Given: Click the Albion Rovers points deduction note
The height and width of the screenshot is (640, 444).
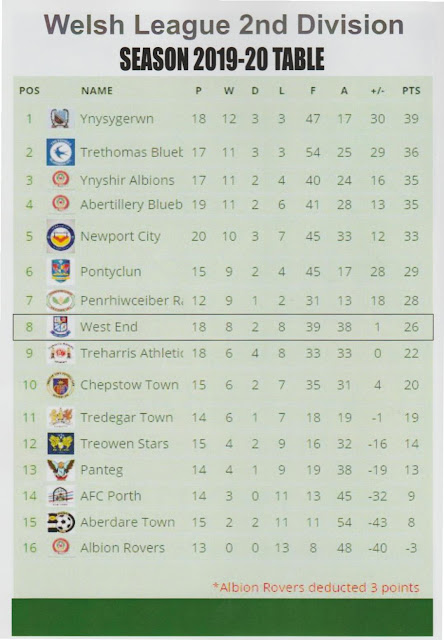Looking at the screenshot, I should click(316, 587).
